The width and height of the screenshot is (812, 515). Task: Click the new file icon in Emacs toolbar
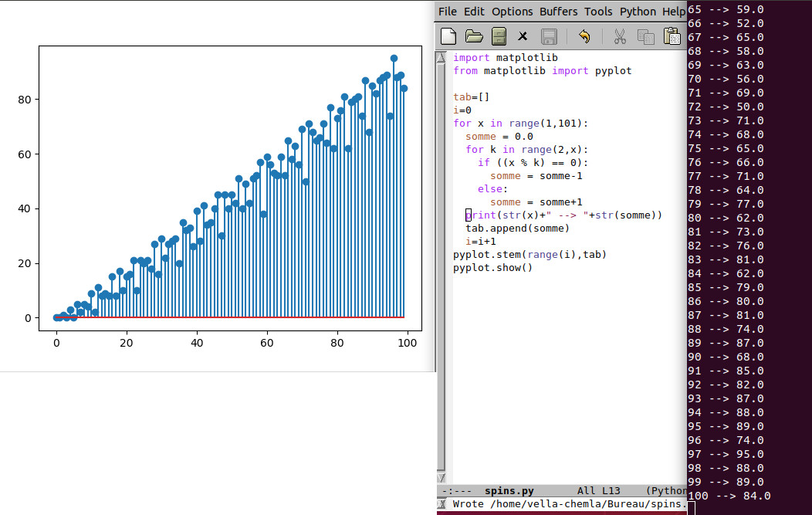[448, 36]
